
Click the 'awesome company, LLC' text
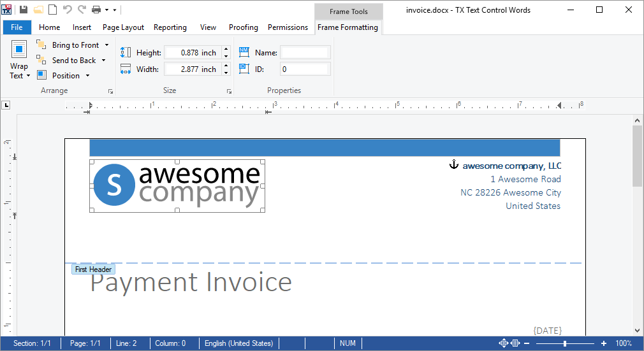pyautogui.click(x=512, y=166)
